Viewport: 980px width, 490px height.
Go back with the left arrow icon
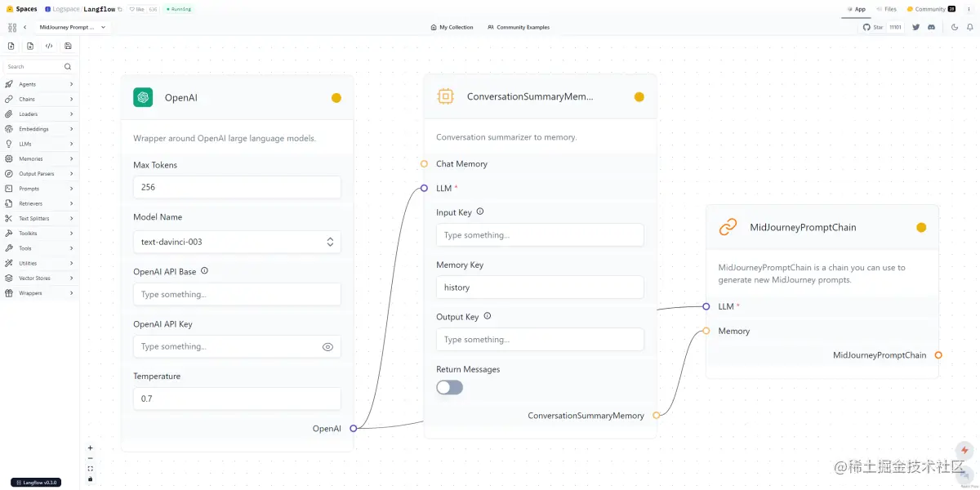coord(25,27)
